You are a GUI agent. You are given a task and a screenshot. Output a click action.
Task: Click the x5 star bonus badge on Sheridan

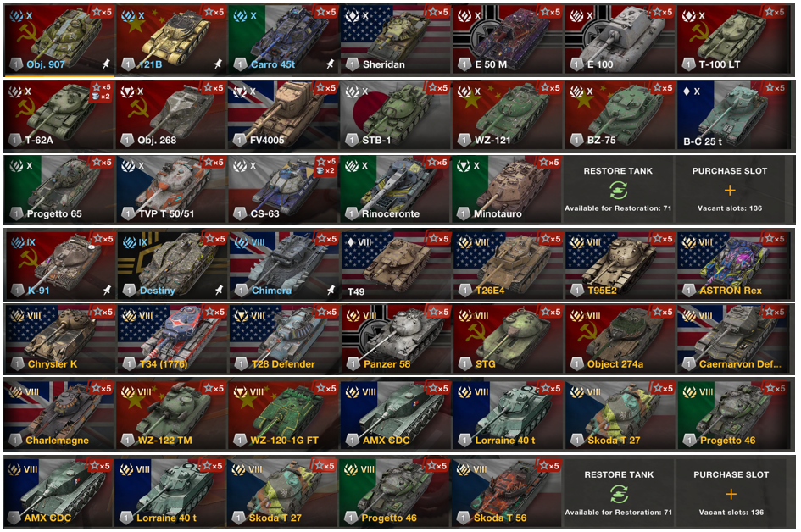coord(438,11)
